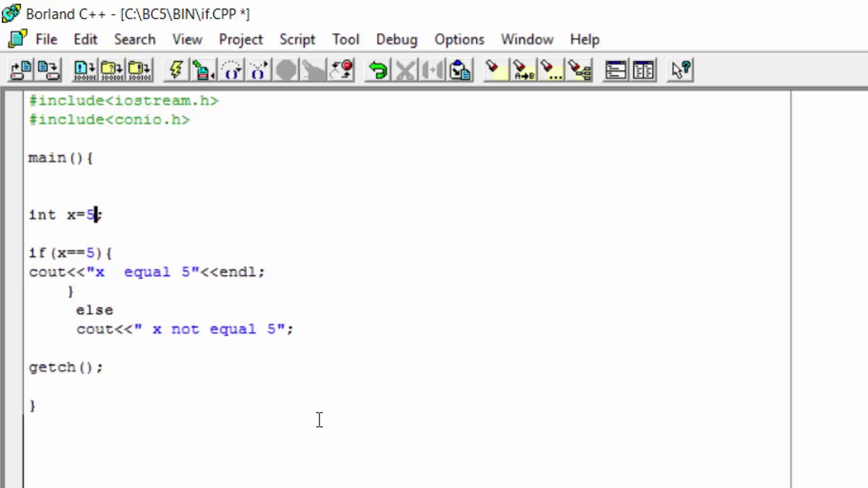
Task: Click the trace into debugger icon
Action: click(258, 70)
